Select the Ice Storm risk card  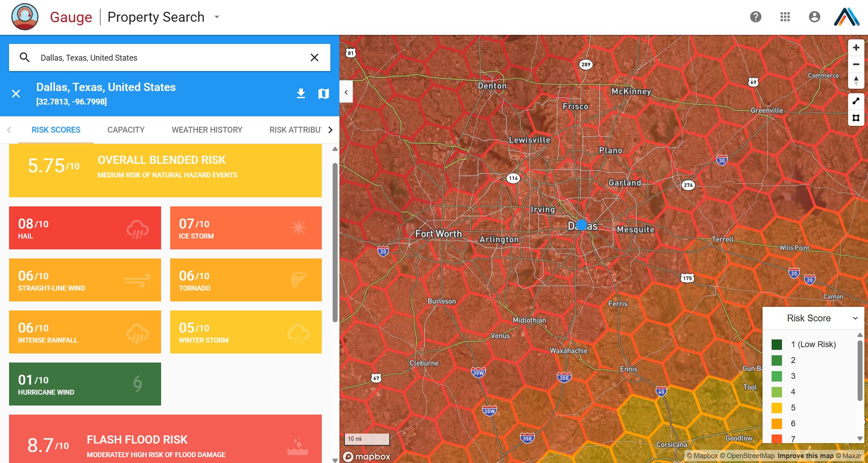coord(246,228)
